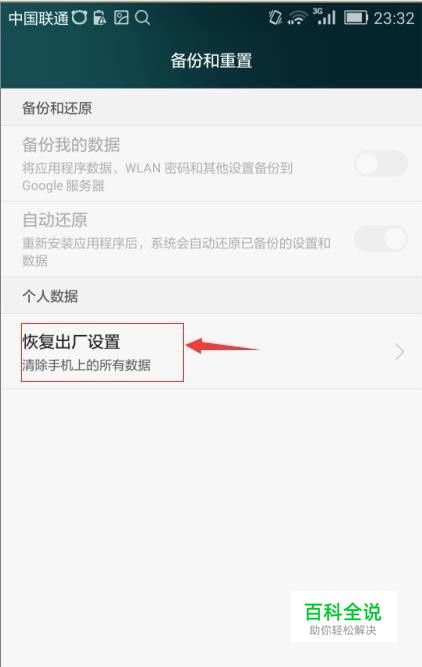Tap the image gallery notification icon

pos(121,17)
